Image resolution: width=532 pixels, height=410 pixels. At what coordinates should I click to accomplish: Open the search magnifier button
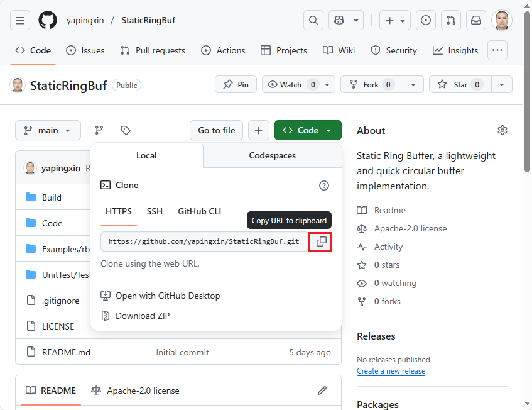click(x=313, y=20)
